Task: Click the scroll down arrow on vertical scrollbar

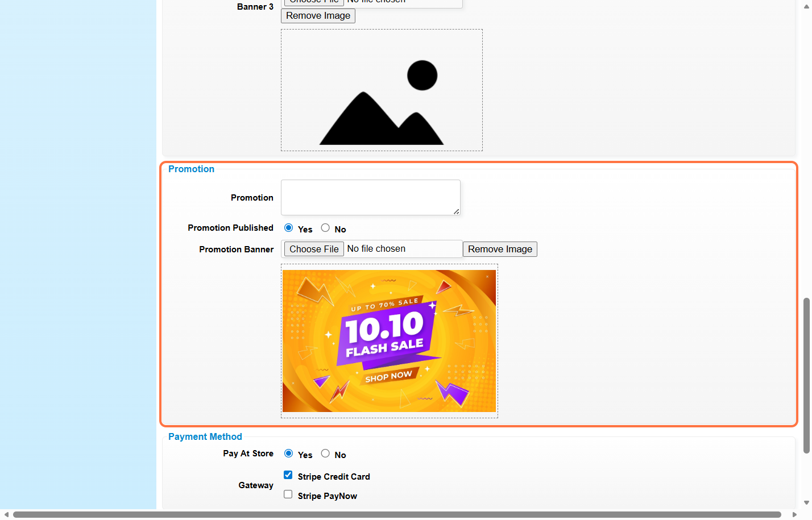Action: pos(806,503)
